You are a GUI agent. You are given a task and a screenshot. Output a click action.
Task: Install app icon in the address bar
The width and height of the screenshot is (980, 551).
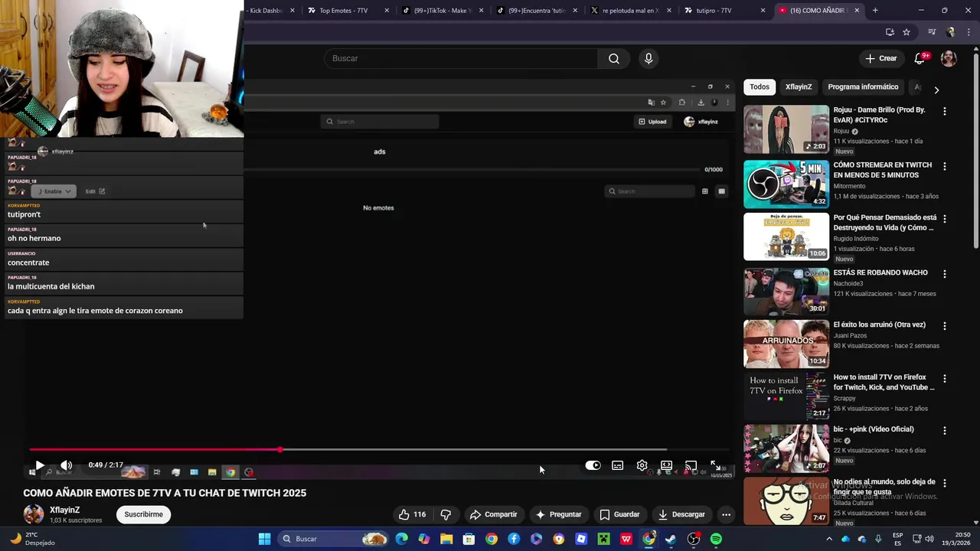pos(890,32)
